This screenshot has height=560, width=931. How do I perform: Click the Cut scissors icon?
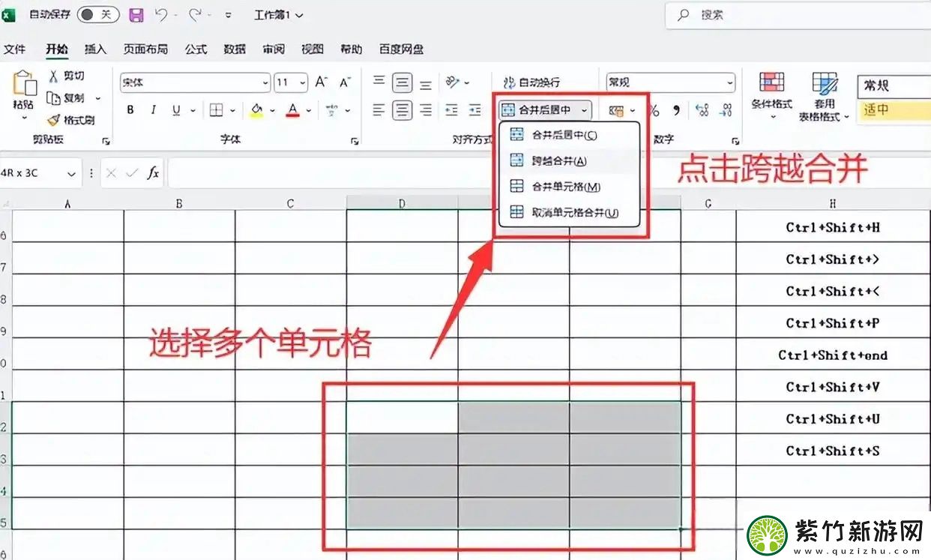coord(53,76)
